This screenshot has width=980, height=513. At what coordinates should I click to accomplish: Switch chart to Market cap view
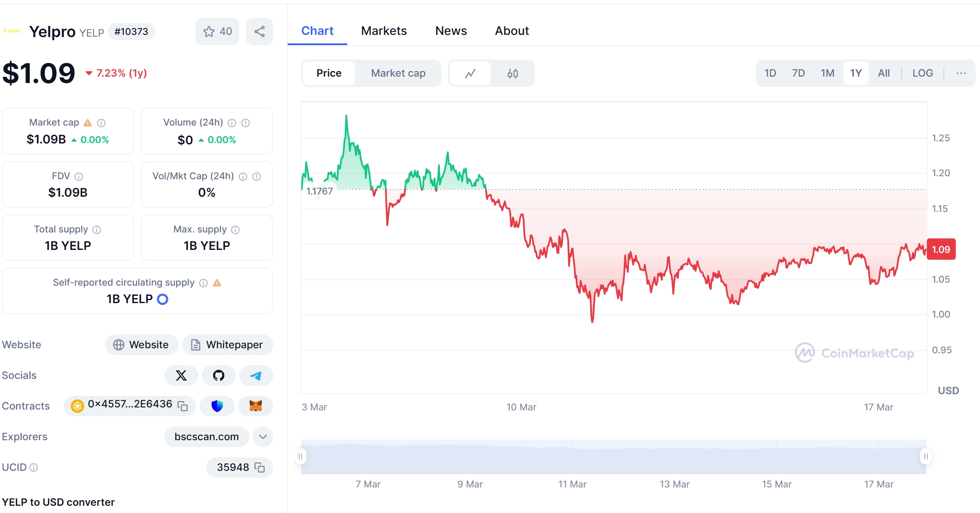click(x=398, y=73)
